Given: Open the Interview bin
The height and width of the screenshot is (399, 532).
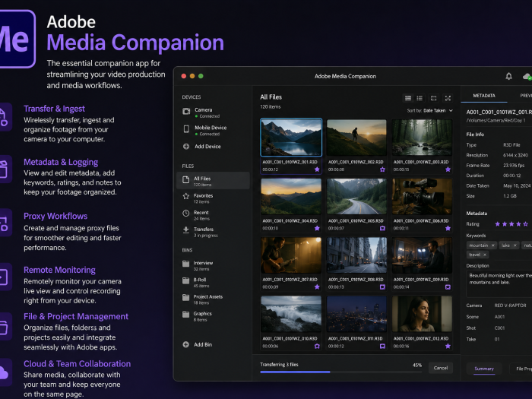Looking at the screenshot, I should pyautogui.click(x=213, y=266).
